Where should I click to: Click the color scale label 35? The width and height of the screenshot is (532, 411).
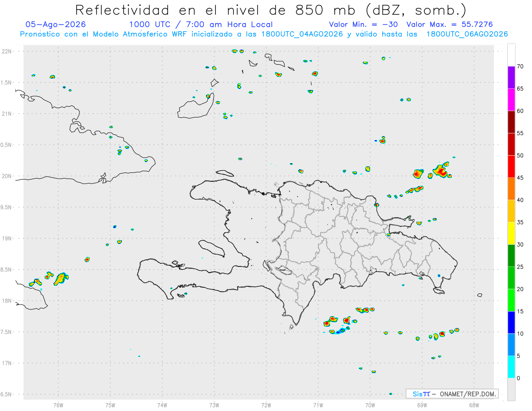[x=520, y=222]
